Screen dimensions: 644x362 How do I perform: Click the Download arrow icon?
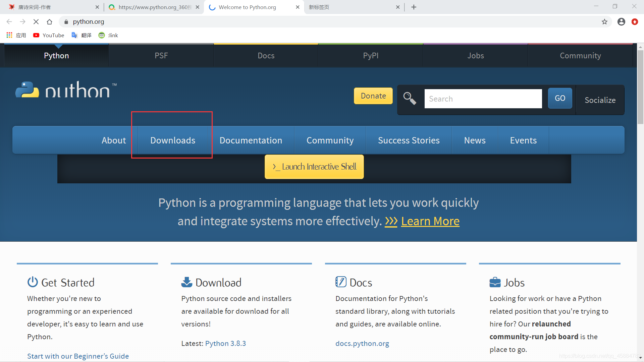coord(186,282)
